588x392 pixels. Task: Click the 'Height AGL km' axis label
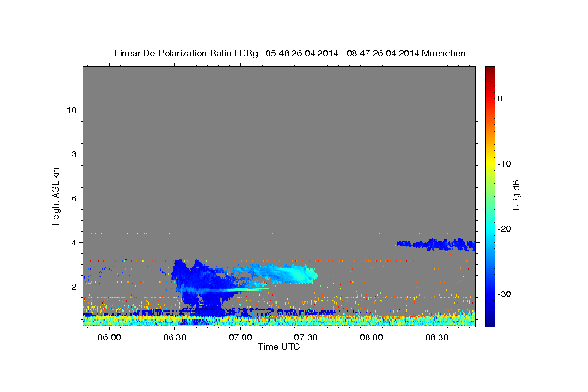(56, 196)
